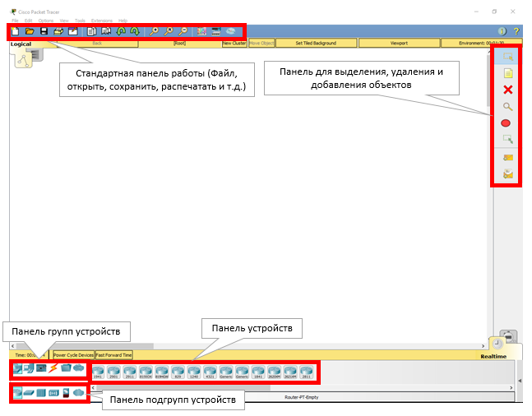Viewport: 532px width, 416px height.
Task: Choose the Resize Shape tool
Action: [x=508, y=139]
